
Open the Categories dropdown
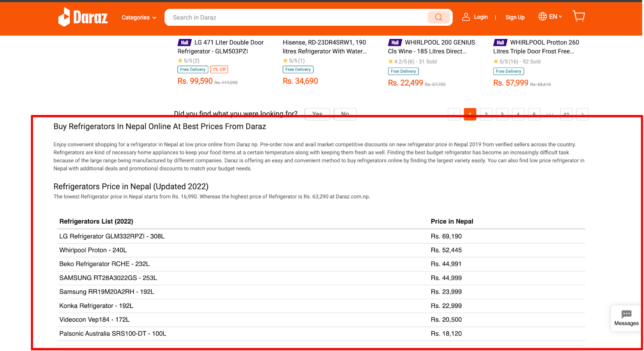click(139, 18)
